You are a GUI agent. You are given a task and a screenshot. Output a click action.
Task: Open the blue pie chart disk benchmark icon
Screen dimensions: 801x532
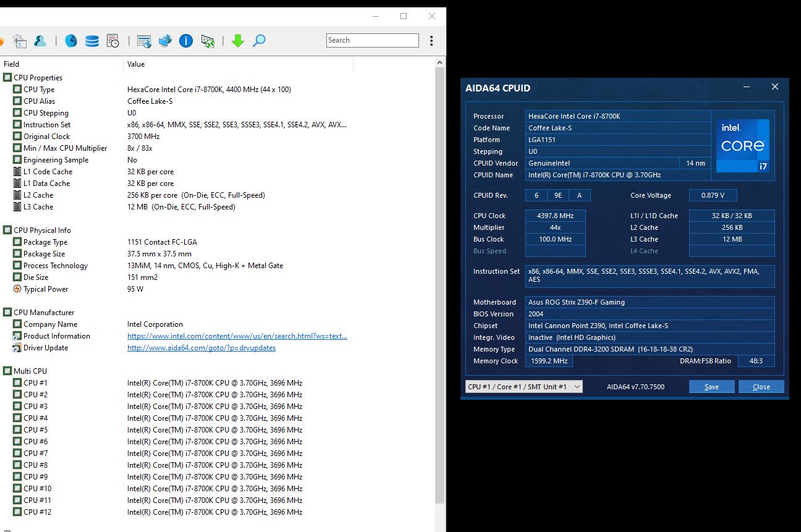click(71, 41)
